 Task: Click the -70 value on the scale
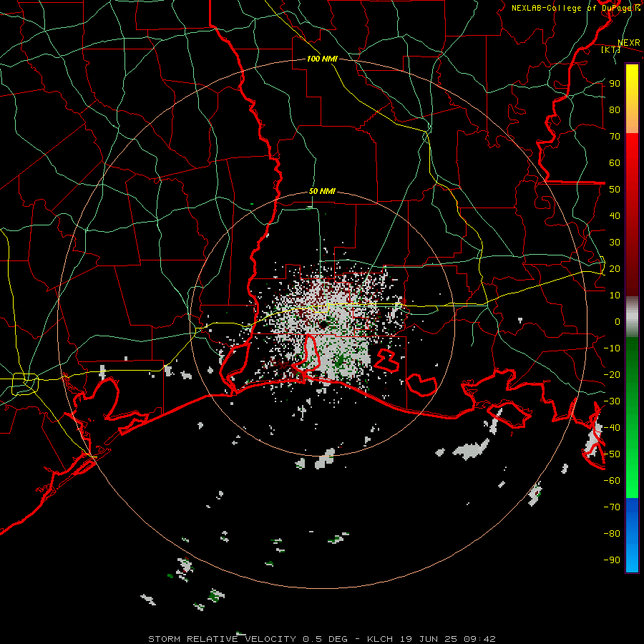(x=612, y=507)
